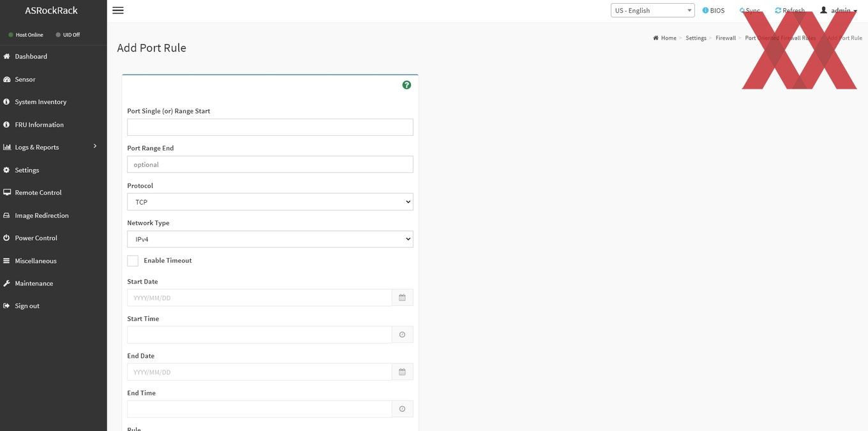Open the green help question icon

[407, 85]
